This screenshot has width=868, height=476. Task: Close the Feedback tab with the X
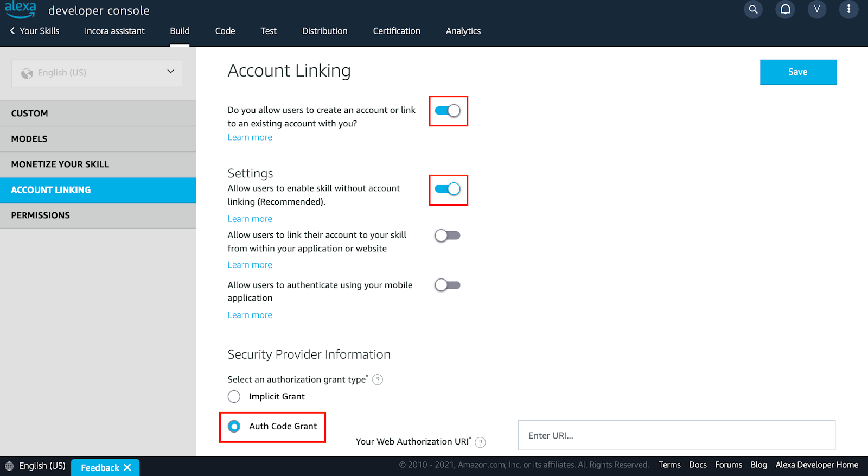[127, 467]
